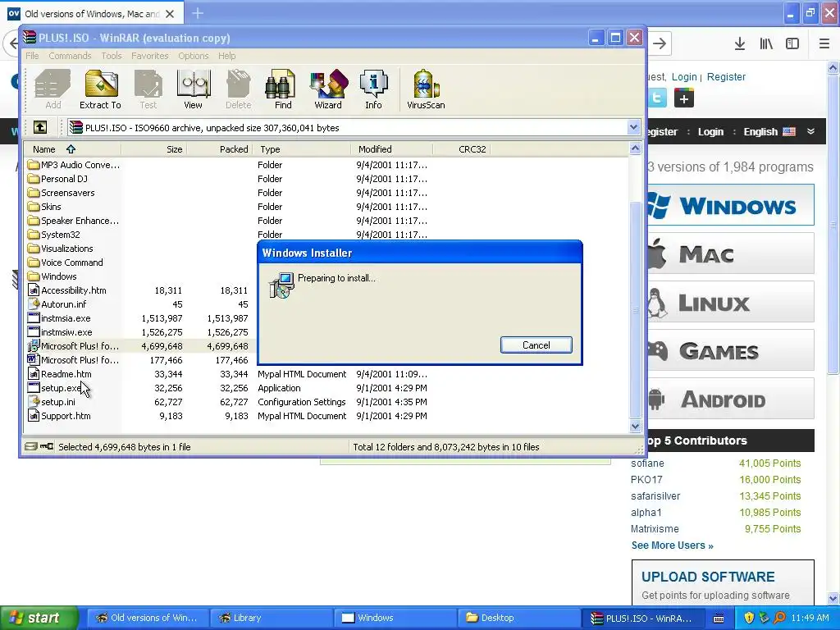Click the on-screen keyboard tray icon
Screen dimensions: 840x630
[x=719, y=619]
